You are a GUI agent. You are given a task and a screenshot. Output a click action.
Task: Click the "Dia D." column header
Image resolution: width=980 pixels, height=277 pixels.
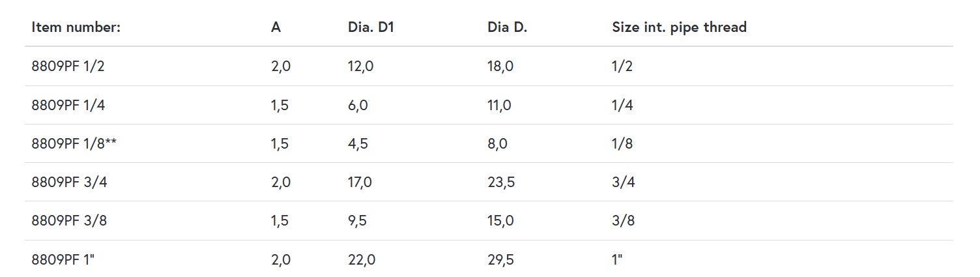(507, 27)
